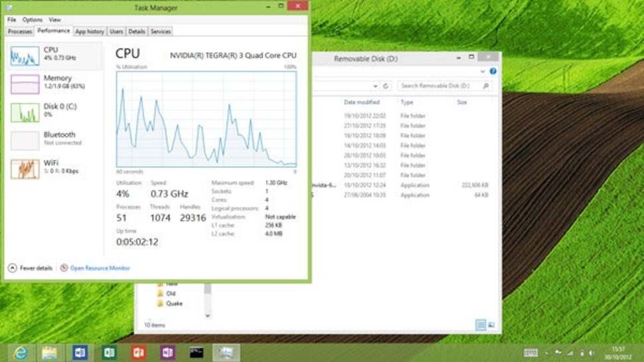Switch Explorer to details view
644x362 pixels.
(x=481, y=325)
